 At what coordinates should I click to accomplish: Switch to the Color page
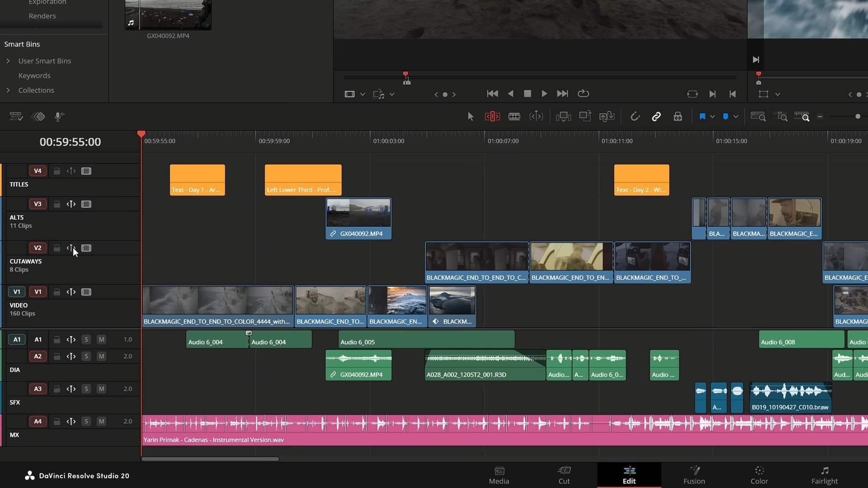click(759, 475)
